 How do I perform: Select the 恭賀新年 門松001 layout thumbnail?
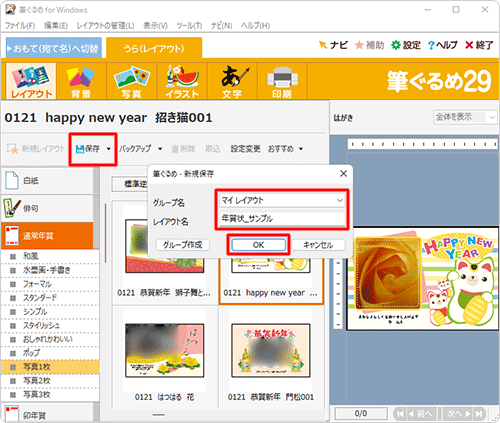[x=271, y=350]
